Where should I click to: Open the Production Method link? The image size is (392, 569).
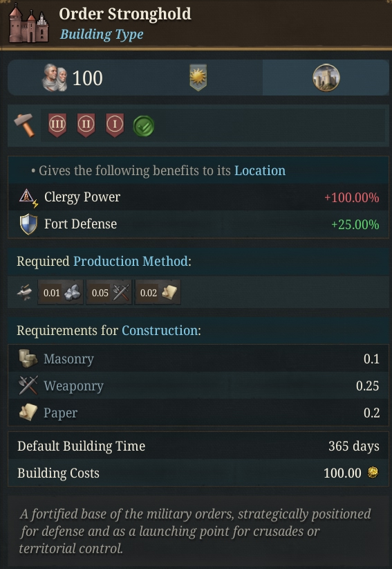[131, 261]
